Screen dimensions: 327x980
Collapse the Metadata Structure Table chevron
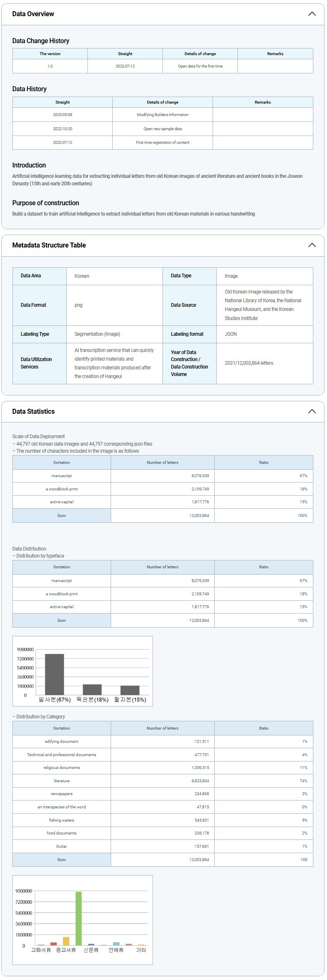[312, 245]
